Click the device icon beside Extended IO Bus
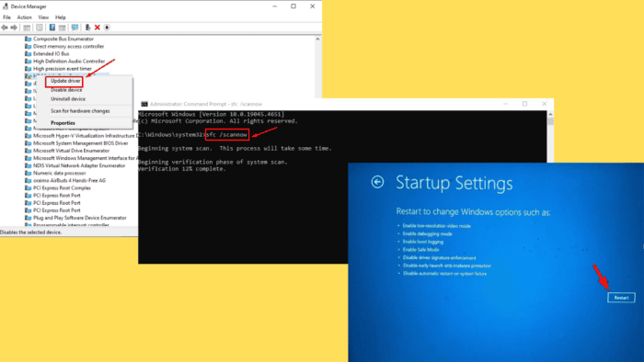Viewport: 644px width, 362px height. [x=28, y=53]
